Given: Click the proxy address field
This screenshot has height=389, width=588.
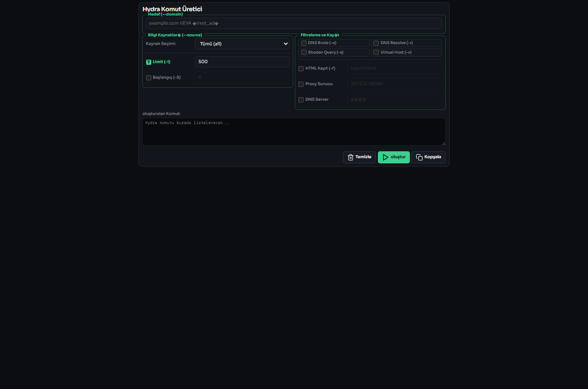Looking at the screenshot, I should tap(394, 84).
